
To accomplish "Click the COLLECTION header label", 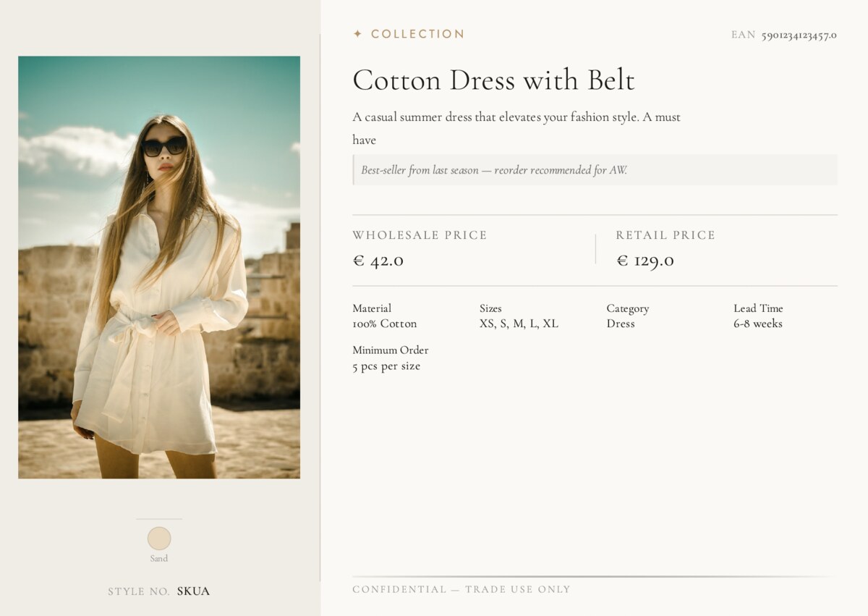I will coord(417,34).
